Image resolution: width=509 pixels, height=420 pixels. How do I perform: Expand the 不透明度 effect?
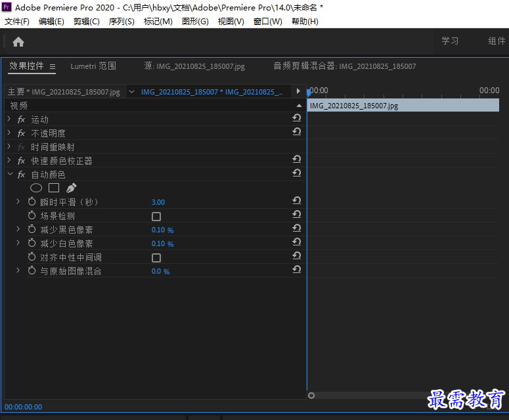[x=9, y=133]
